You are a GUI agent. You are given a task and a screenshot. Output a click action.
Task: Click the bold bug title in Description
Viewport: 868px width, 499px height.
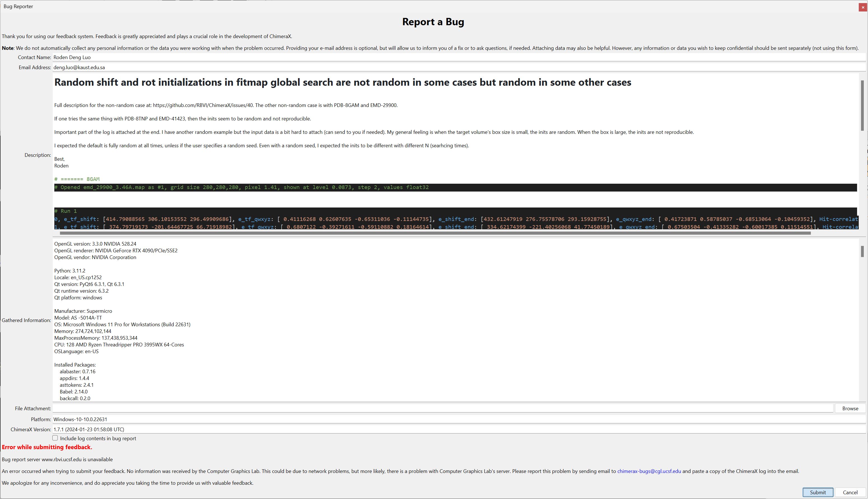pyautogui.click(x=342, y=82)
